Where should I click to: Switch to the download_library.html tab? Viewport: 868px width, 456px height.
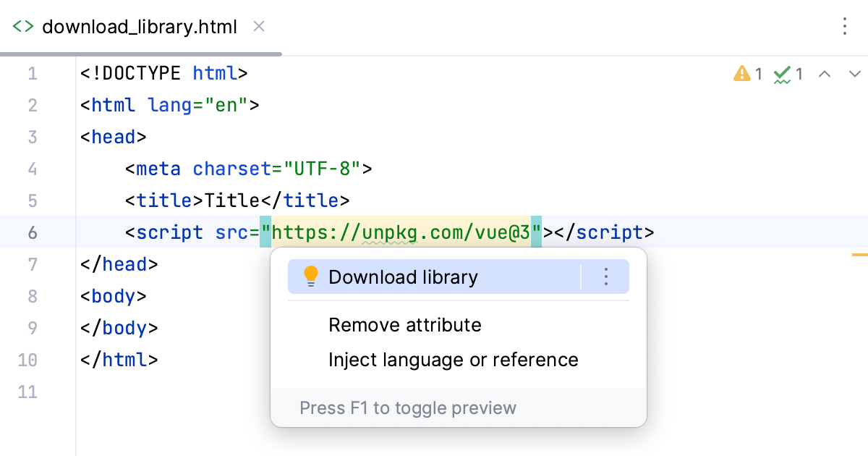tap(140, 26)
